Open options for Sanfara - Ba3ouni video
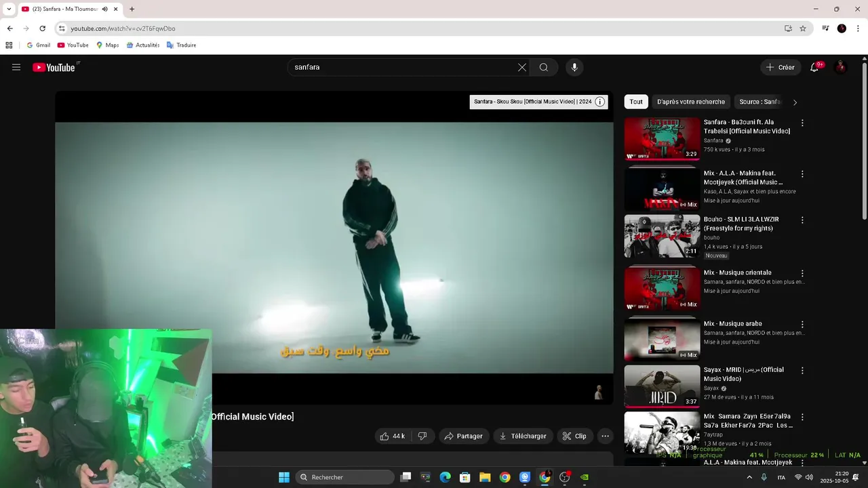Screen dimensions: 868x488 [802, 123]
